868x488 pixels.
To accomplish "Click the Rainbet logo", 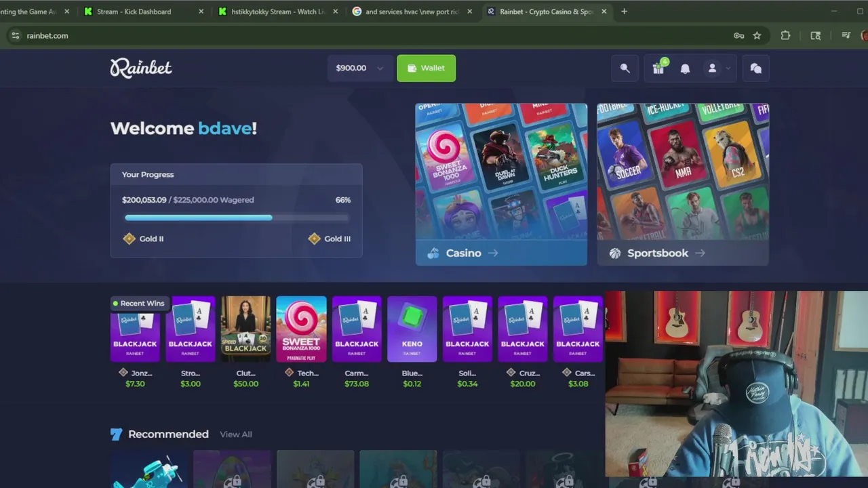I will pyautogui.click(x=141, y=68).
